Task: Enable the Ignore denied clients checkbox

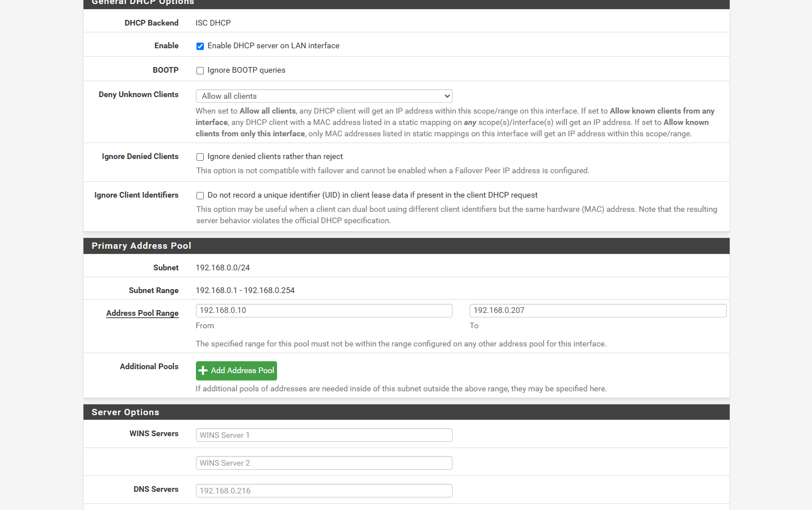Action: pyautogui.click(x=200, y=157)
